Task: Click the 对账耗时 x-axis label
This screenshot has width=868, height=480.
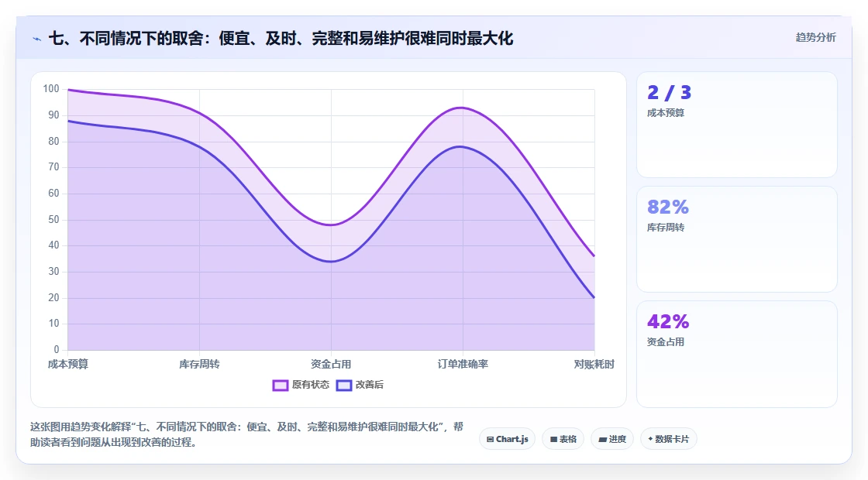Action: click(594, 364)
